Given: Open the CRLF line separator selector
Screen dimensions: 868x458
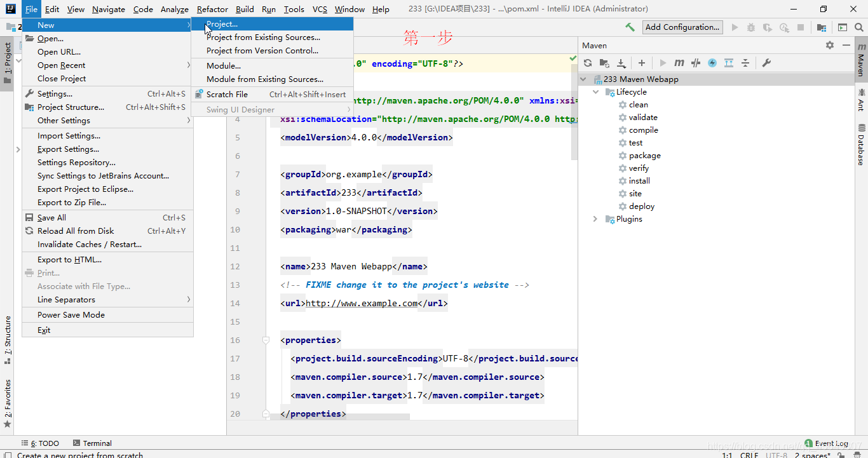Looking at the screenshot, I should coord(749,455).
